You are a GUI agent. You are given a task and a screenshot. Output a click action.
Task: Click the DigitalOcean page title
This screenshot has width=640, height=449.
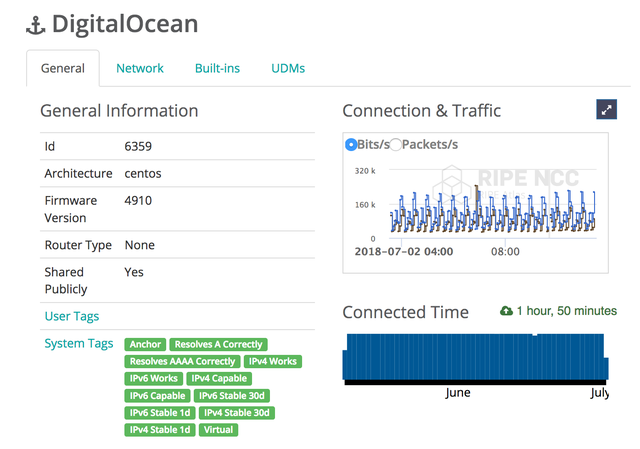[x=125, y=24]
